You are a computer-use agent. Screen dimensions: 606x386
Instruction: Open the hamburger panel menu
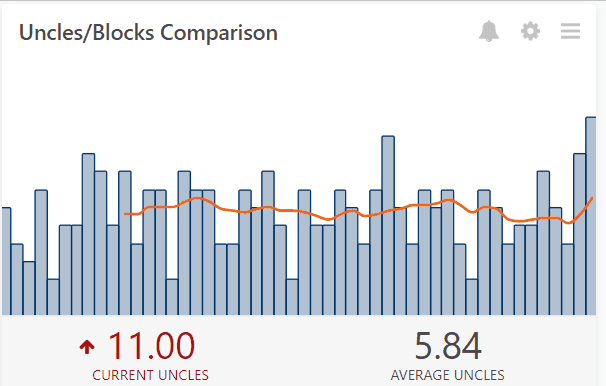point(570,31)
